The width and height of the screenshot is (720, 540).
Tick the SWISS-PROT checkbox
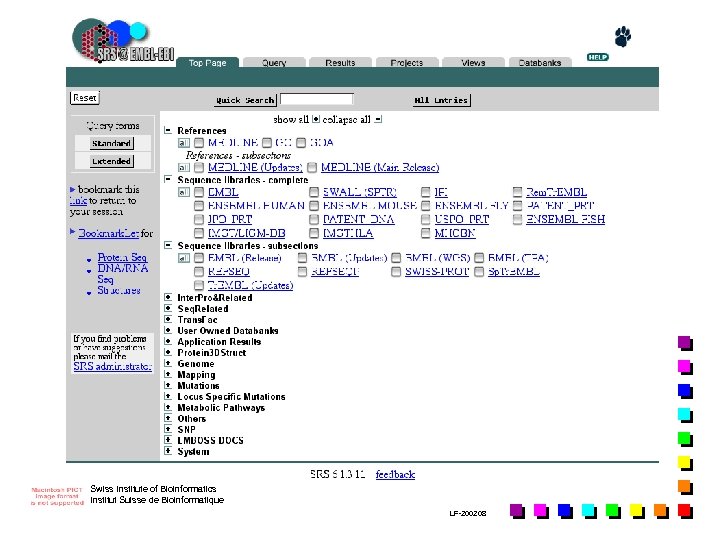[x=396, y=272]
